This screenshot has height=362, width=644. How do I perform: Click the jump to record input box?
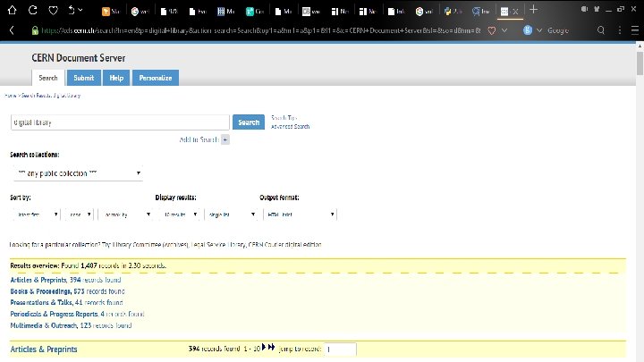[340, 349]
